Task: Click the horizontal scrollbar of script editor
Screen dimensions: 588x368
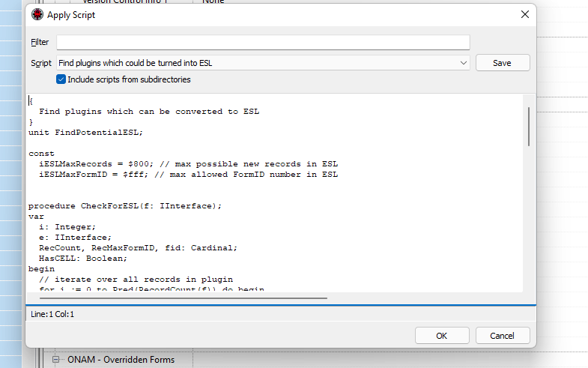Action: 183,298
